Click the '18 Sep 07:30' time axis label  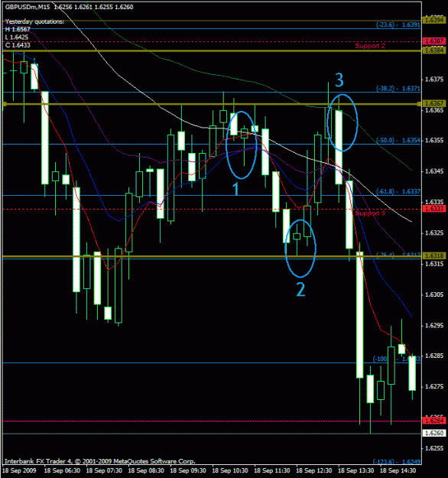(104, 470)
